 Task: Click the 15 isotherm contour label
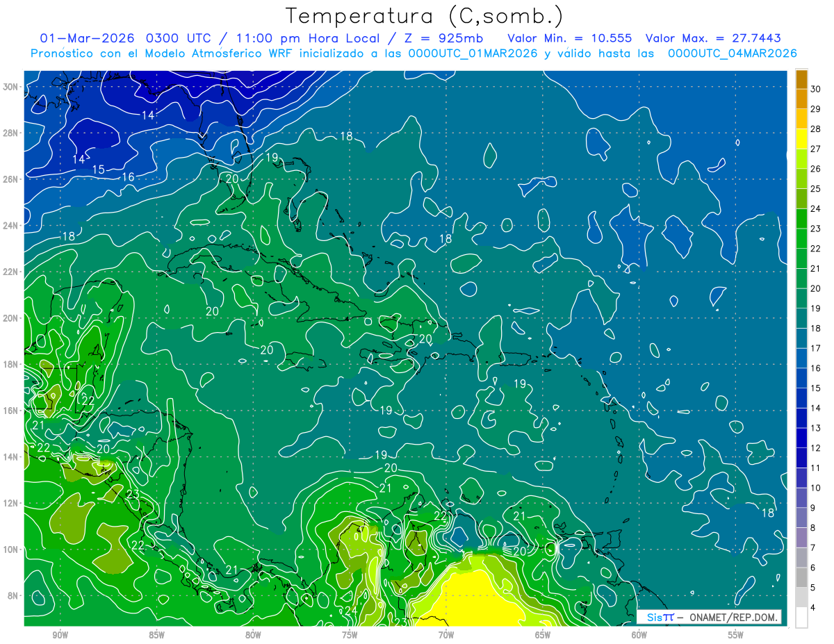[98, 170]
